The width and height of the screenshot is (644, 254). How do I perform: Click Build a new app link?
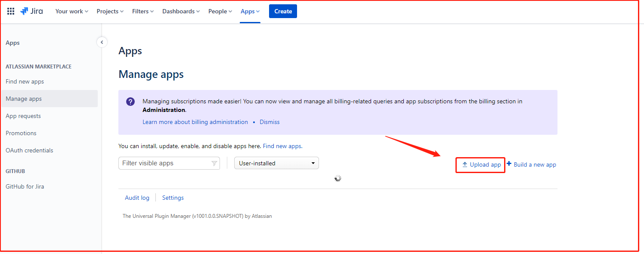[x=532, y=164]
